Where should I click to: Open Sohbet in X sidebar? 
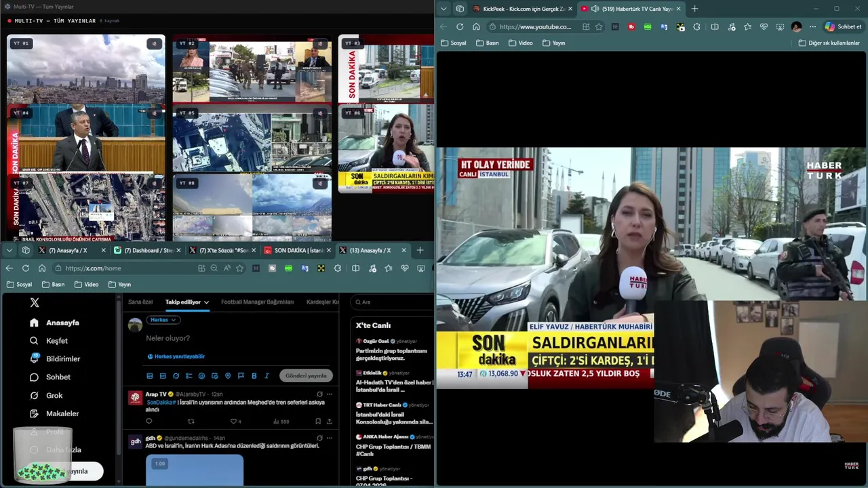(x=50, y=377)
